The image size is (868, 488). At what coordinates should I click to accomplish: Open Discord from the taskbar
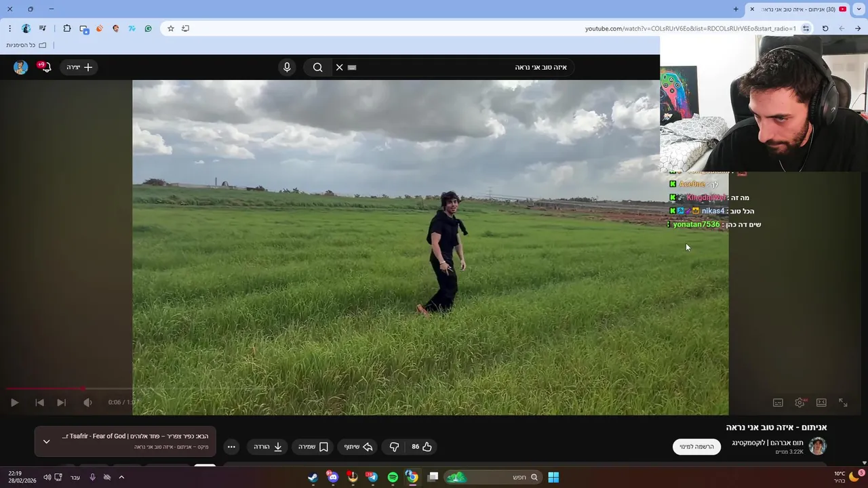click(332, 477)
